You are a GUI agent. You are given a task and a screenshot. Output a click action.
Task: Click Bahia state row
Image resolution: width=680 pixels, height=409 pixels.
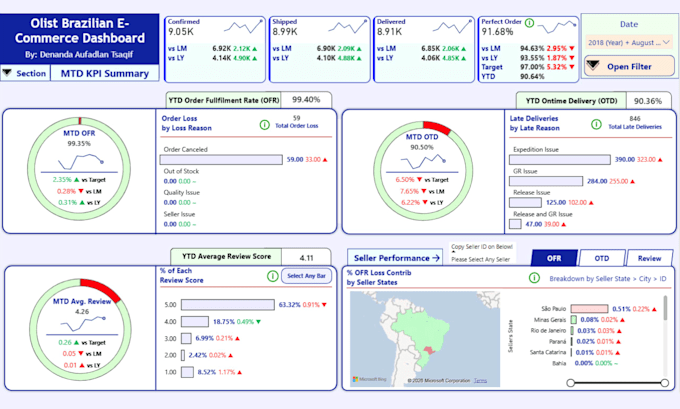click(x=585, y=363)
